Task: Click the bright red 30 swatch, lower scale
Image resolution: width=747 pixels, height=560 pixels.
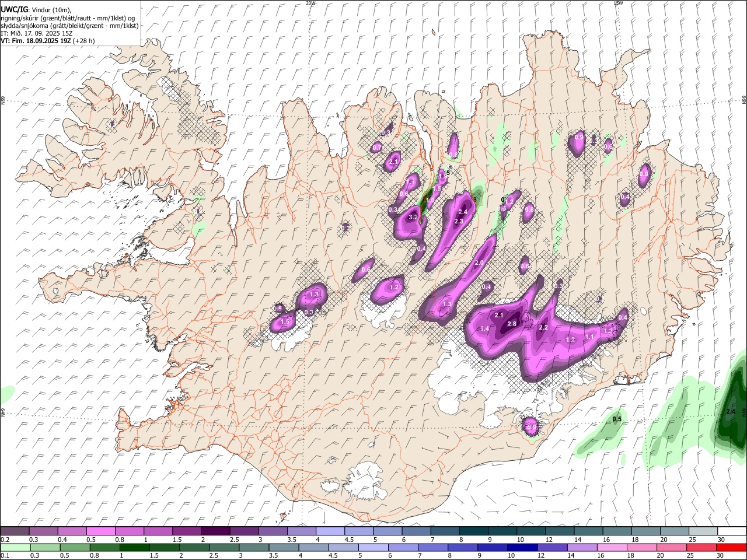Action: pos(731,547)
